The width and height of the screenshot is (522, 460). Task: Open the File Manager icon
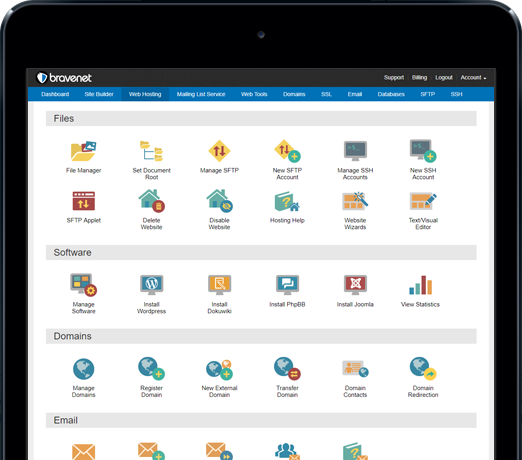(x=83, y=151)
